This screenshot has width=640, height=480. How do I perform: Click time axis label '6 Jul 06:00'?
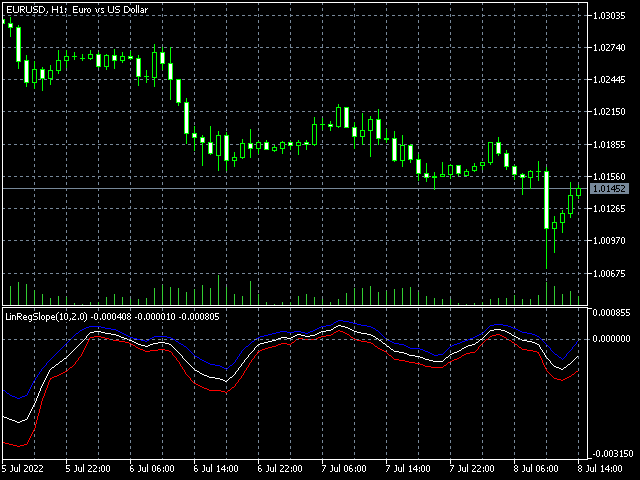tap(152, 469)
